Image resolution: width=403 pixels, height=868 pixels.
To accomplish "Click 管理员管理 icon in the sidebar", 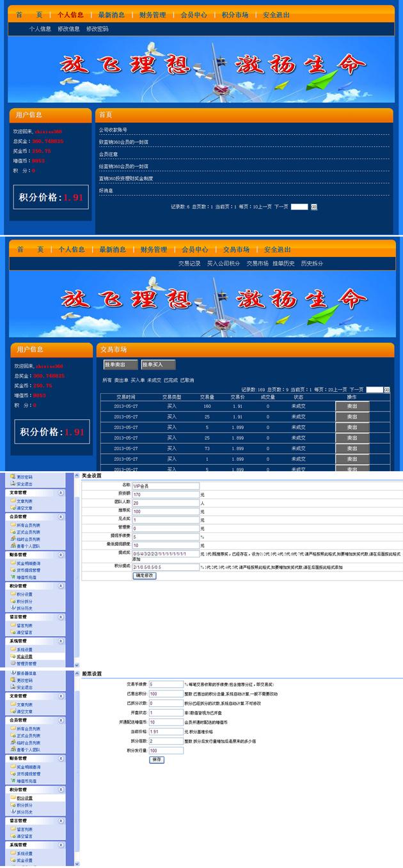I will pyautogui.click(x=13, y=663).
